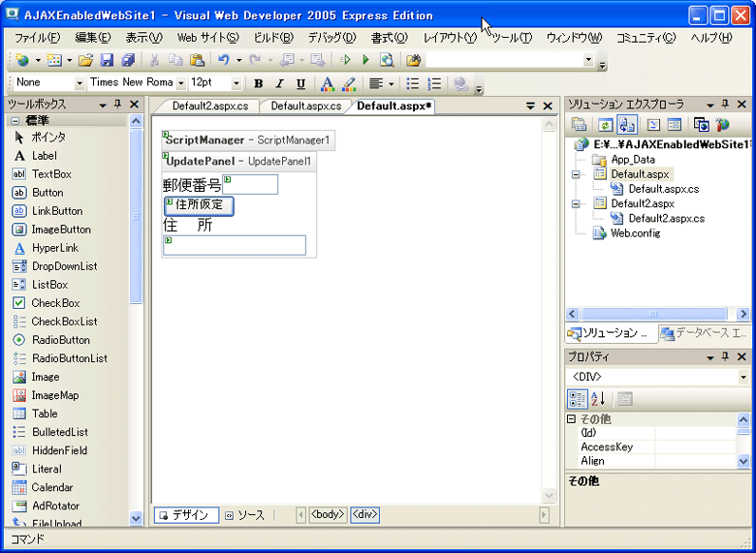756x553 pixels.
Task: Toggle Italic formatting
Action: pyautogui.click(x=280, y=84)
